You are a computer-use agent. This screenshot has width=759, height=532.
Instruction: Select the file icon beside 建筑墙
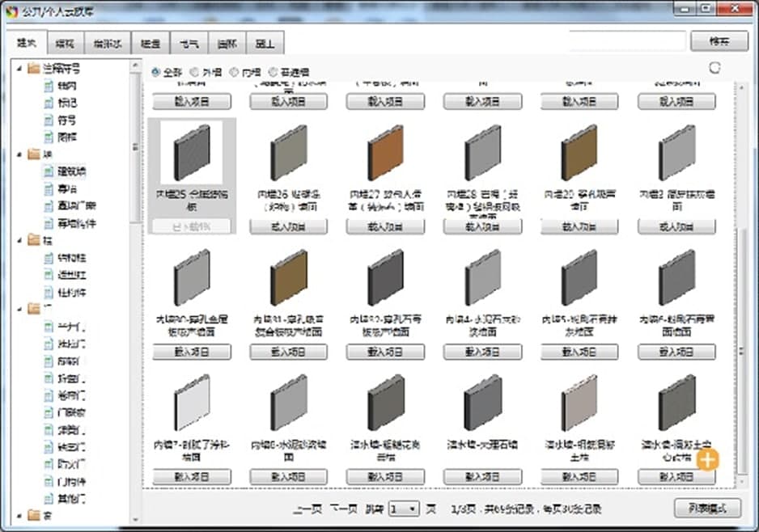tap(49, 171)
